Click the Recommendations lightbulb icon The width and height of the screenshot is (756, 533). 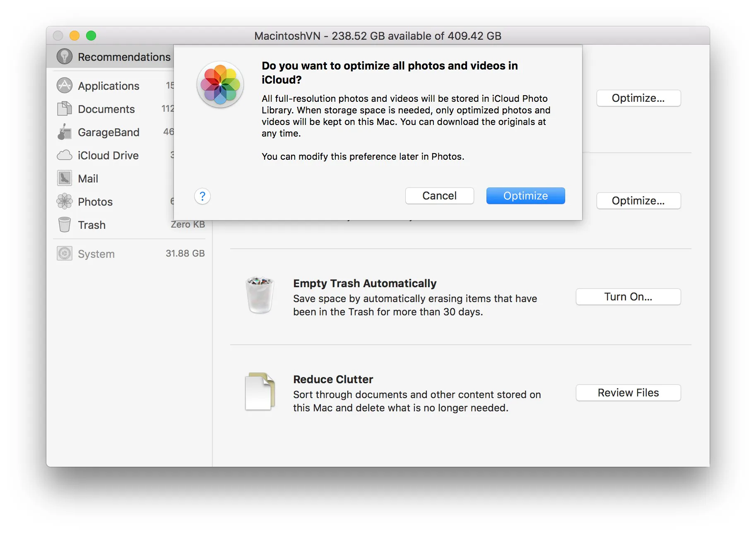pos(64,57)
